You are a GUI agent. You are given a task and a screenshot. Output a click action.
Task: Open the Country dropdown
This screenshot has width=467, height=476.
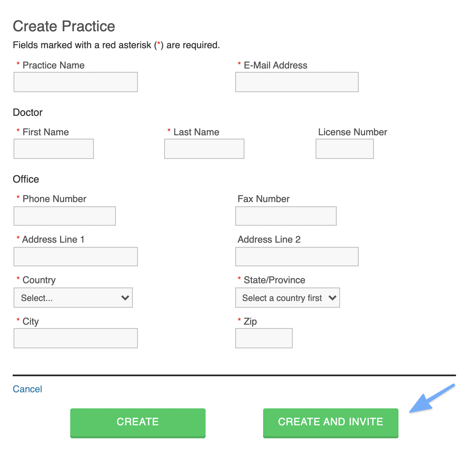pyautogui.click(x=73, y=298)
